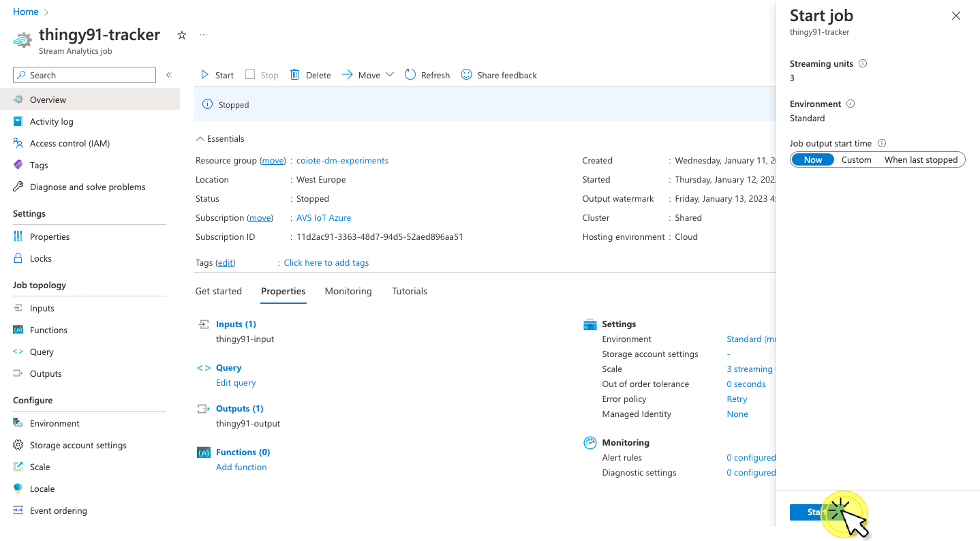Viewport: 980px width, 541px height.
Task: Click the Diagnose and solve problems wrench icon
Action: tap(18, 187)
